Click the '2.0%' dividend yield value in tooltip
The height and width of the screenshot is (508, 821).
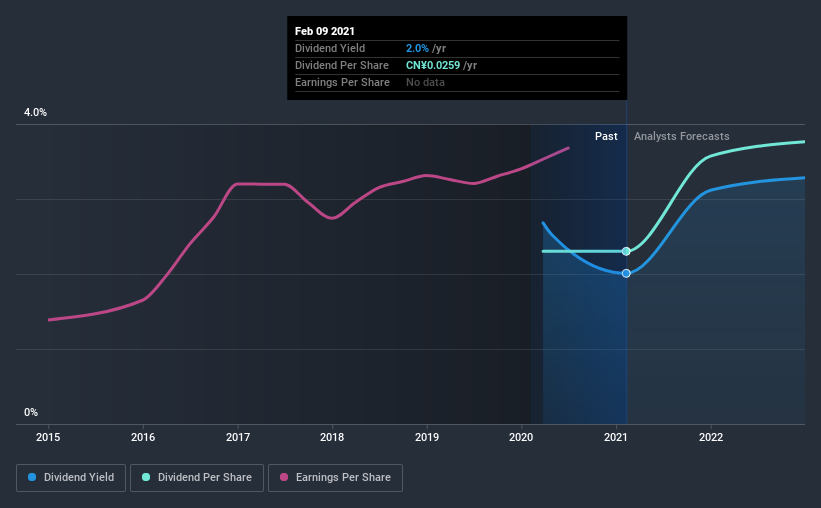[417, 48]
